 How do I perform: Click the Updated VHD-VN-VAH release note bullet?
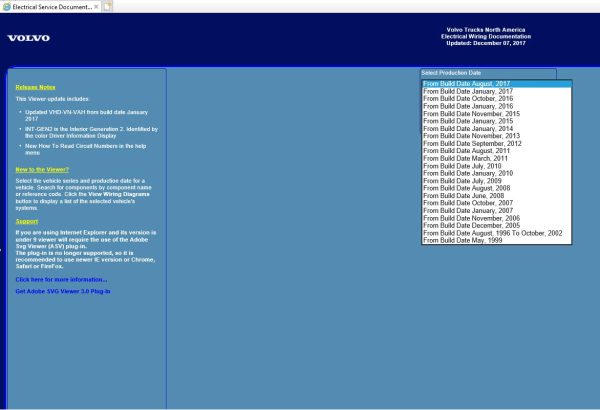[86, 116]
